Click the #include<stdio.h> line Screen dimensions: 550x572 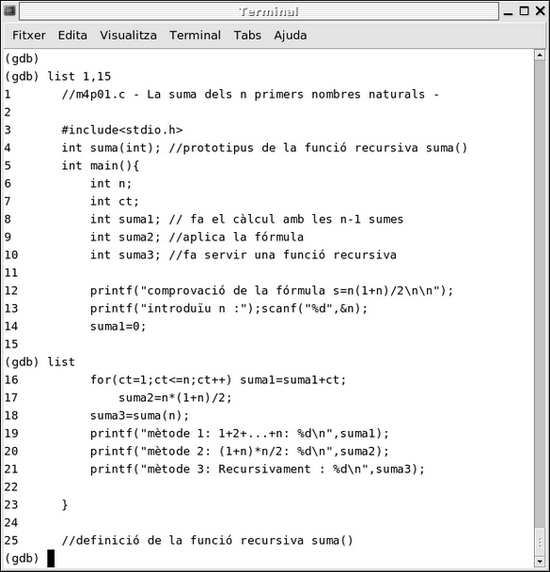click(122, 130)
